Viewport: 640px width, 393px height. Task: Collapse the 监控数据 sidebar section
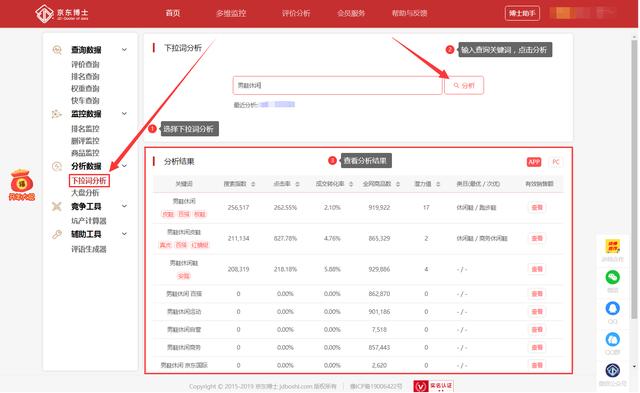point(124,114)
